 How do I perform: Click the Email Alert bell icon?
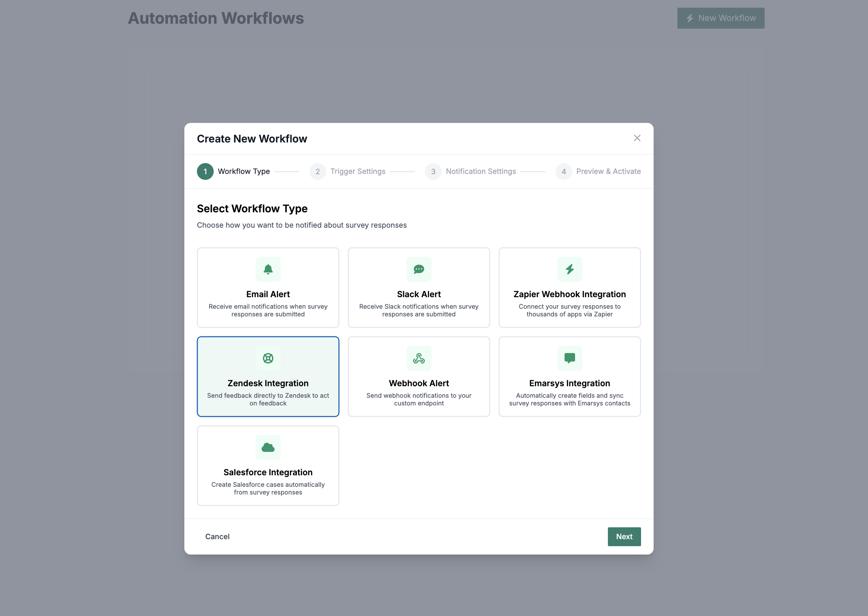coord(268,269)
